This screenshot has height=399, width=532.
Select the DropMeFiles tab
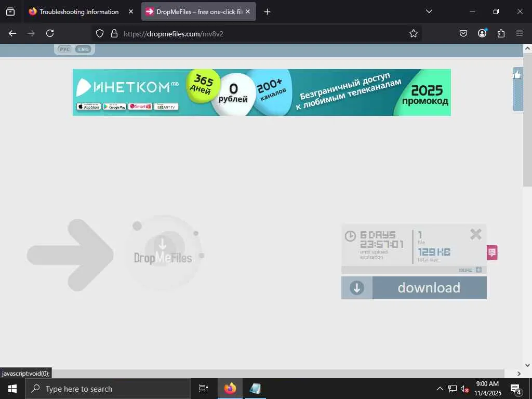[x=198, y=11]
